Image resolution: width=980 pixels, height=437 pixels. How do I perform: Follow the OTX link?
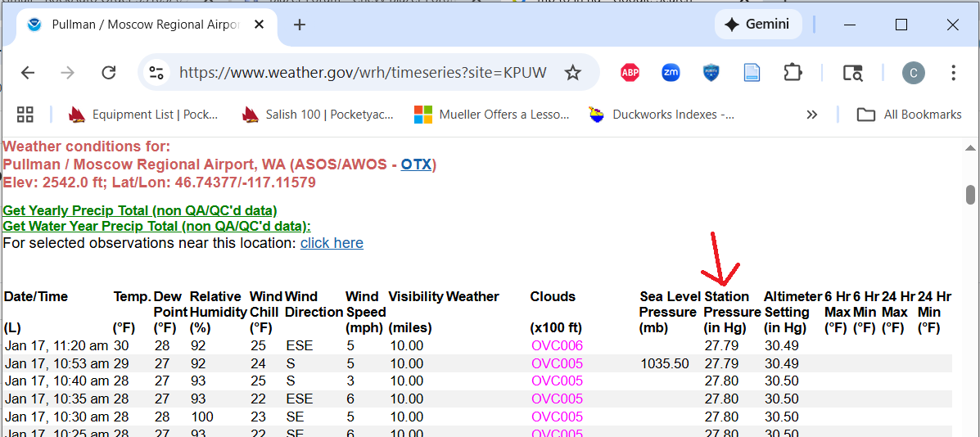pos(416,164)
